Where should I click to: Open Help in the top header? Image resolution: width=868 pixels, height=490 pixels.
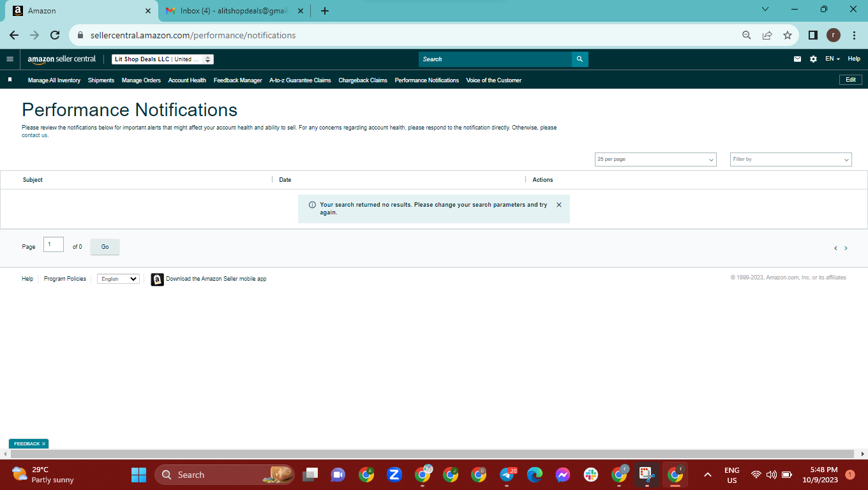pos(854,59)
